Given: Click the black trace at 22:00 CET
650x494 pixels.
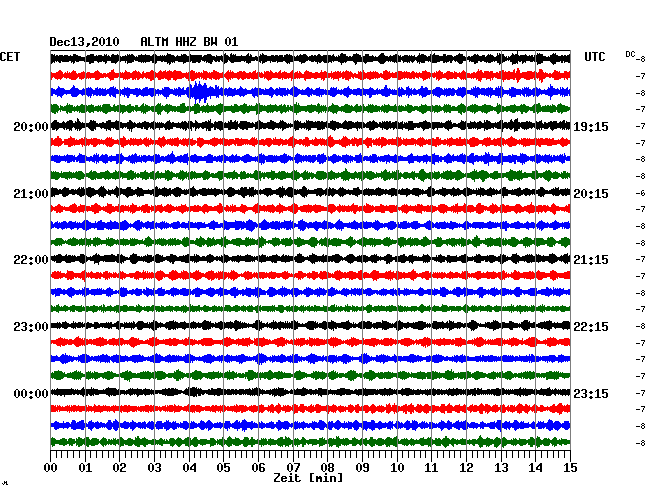Looking at the screenshot, I should [x=310, y=259].
